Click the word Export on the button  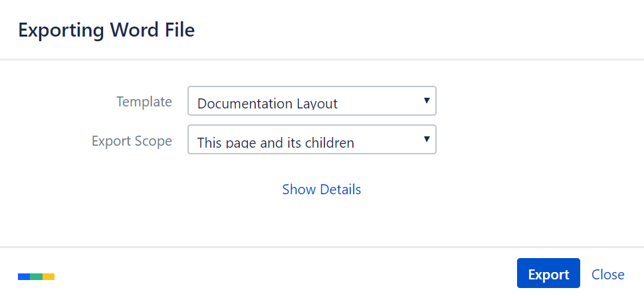(549, 274)
